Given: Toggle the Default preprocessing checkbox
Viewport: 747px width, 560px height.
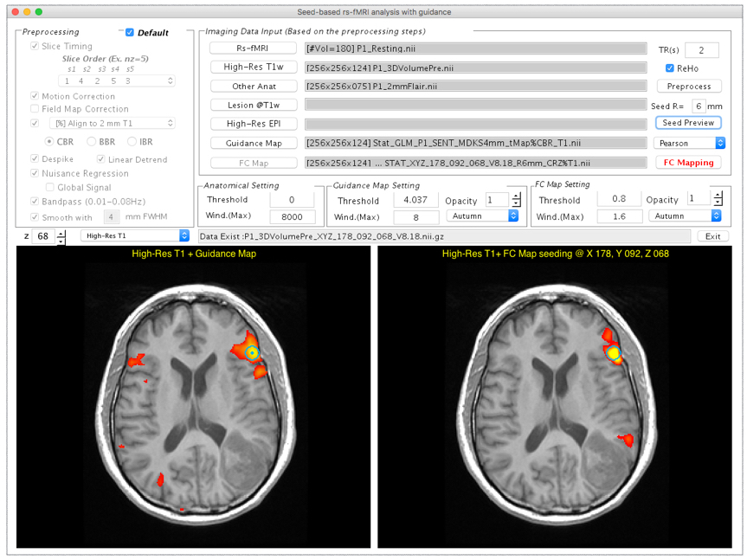Looking at the screenshot, I should [x=130, y=33].
